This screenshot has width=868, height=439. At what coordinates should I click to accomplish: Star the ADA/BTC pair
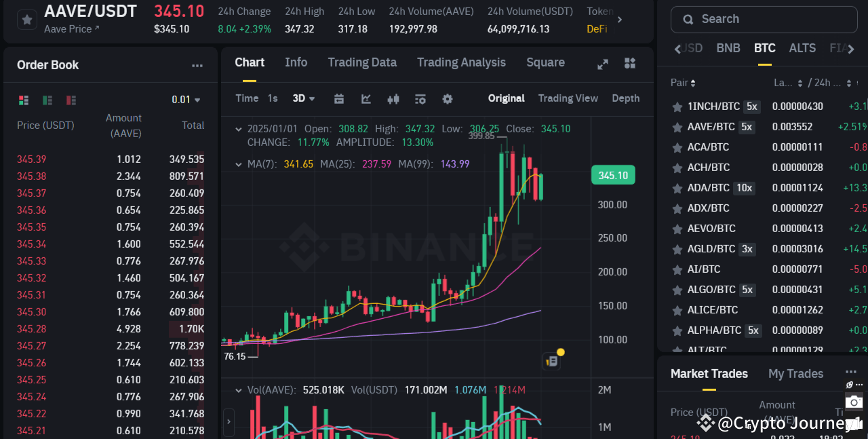pos(677,188)
